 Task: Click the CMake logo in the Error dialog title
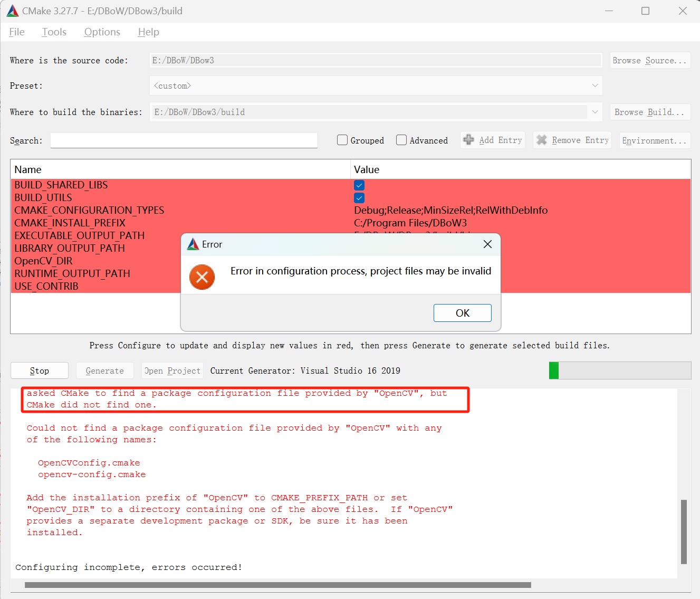(x=193, y=244)
